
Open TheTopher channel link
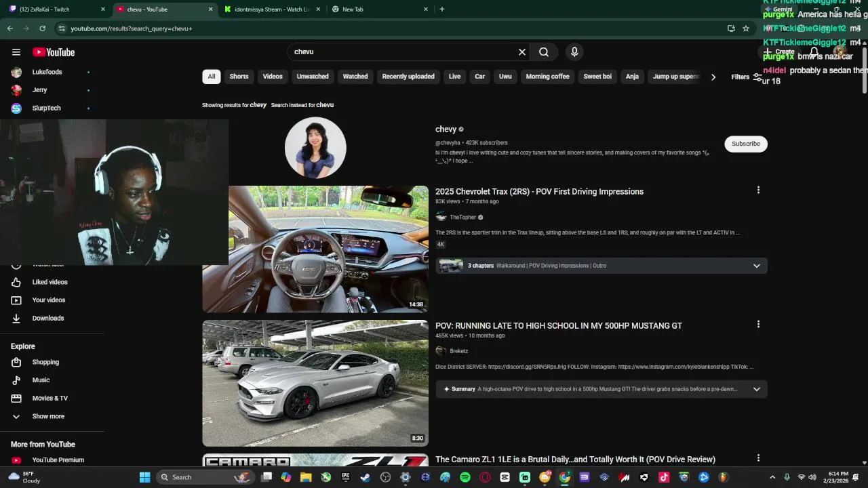(x=463, y=218)
